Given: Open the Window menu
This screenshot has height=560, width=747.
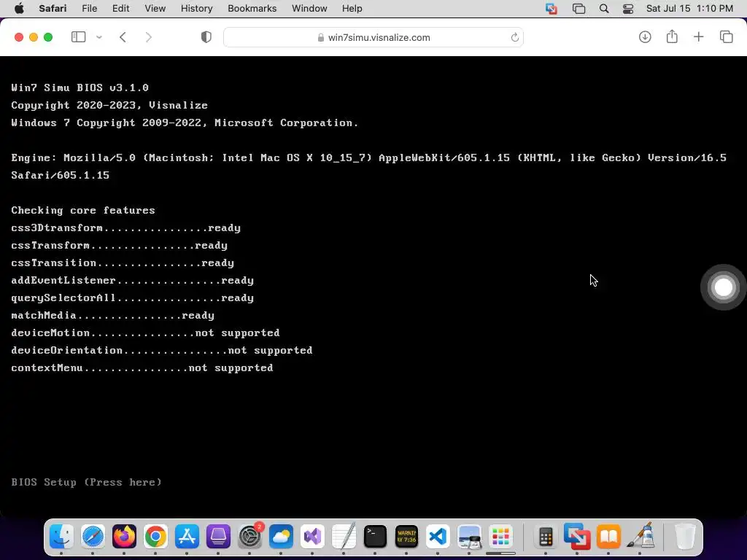Looking at the screenshot, I should [x=309, y=9].
